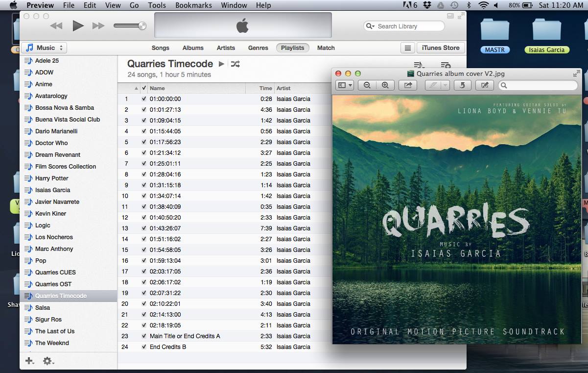588x373 pixels.
Task: Click the add-to-playlist icon in iTunes
Action: (445, 65)
